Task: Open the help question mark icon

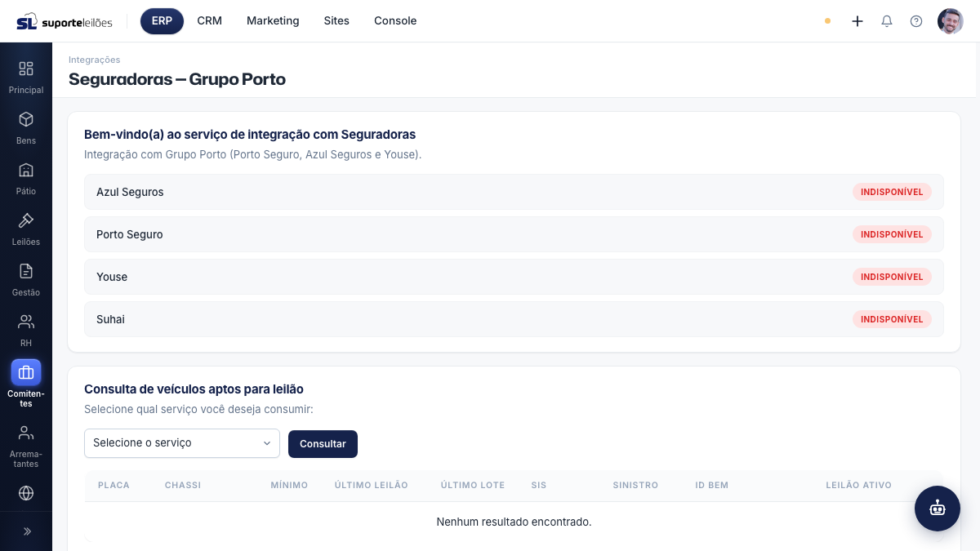Action: [916, 21]
